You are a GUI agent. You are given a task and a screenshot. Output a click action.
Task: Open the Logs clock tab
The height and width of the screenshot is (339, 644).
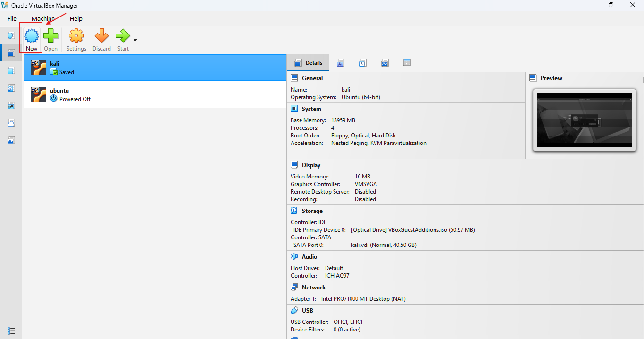click(x=362, y=63)
